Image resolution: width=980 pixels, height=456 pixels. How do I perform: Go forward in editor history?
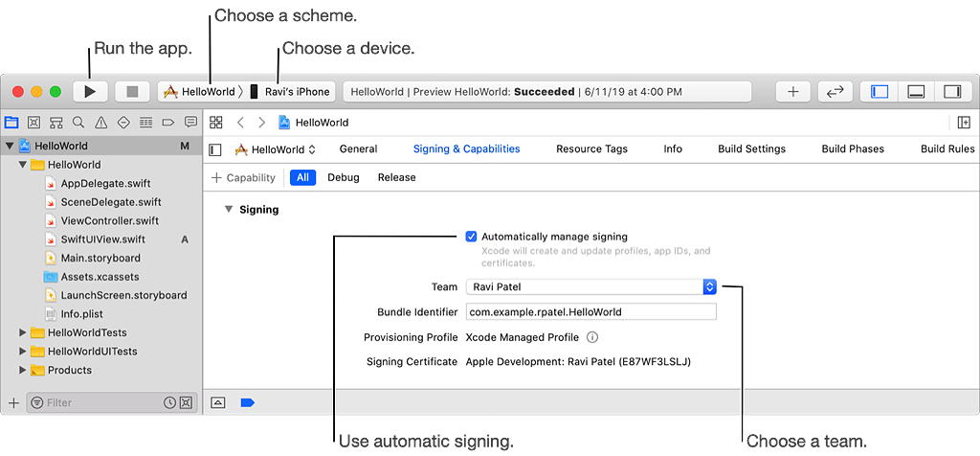tap(262, 122)
